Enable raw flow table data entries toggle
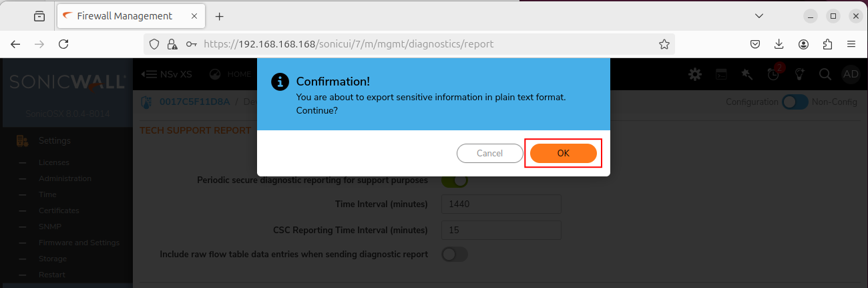The image size is (868, 288). point(455,254)
